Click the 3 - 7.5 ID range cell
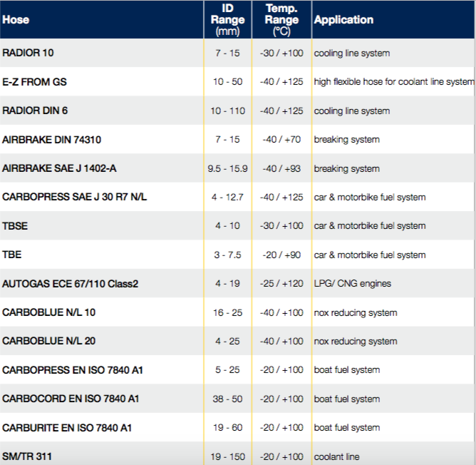The height and width of the screenshot is (465, 476). click(227, 255)
